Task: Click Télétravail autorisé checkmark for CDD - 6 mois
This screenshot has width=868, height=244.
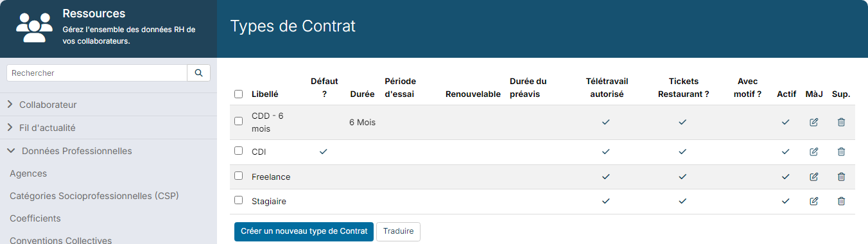Action: point(605,122)
